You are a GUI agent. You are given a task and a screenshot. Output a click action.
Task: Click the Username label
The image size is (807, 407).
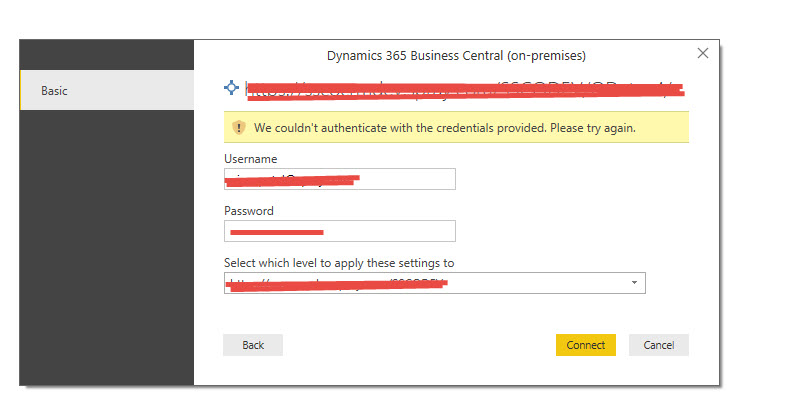[x=251, y=159]
